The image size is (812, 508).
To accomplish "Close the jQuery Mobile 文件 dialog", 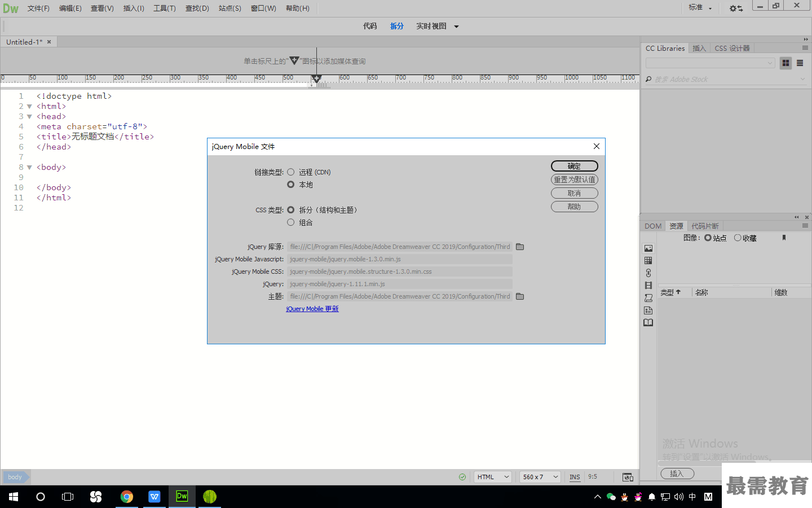I will (597, 146).
